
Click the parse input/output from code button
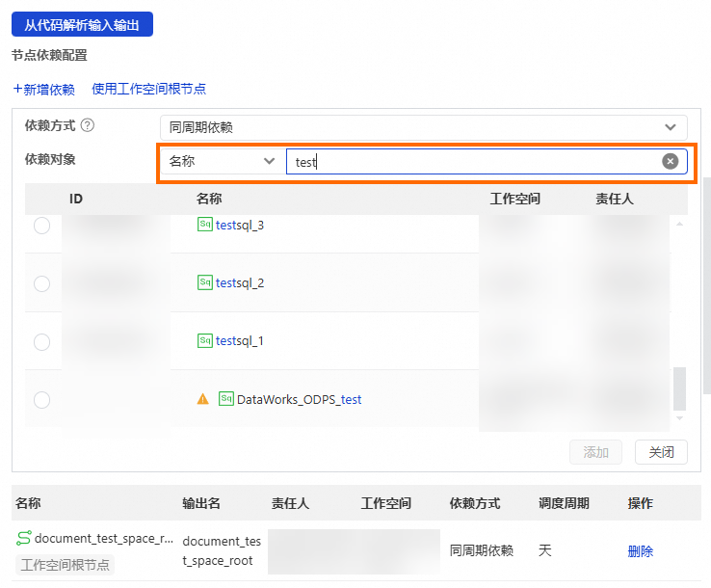pos(82,24)
